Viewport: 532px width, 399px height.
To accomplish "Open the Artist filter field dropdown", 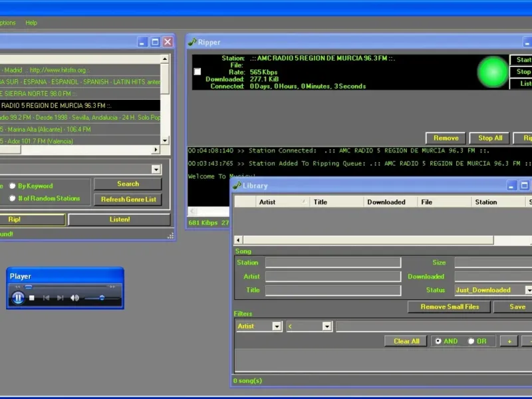I will tap(277, 327).
